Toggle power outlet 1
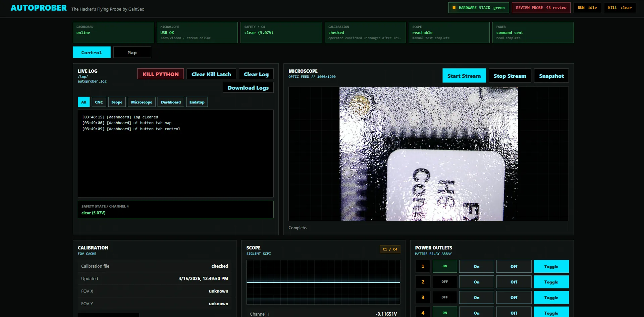Screen dimensions: 644x317 point(551,266)
